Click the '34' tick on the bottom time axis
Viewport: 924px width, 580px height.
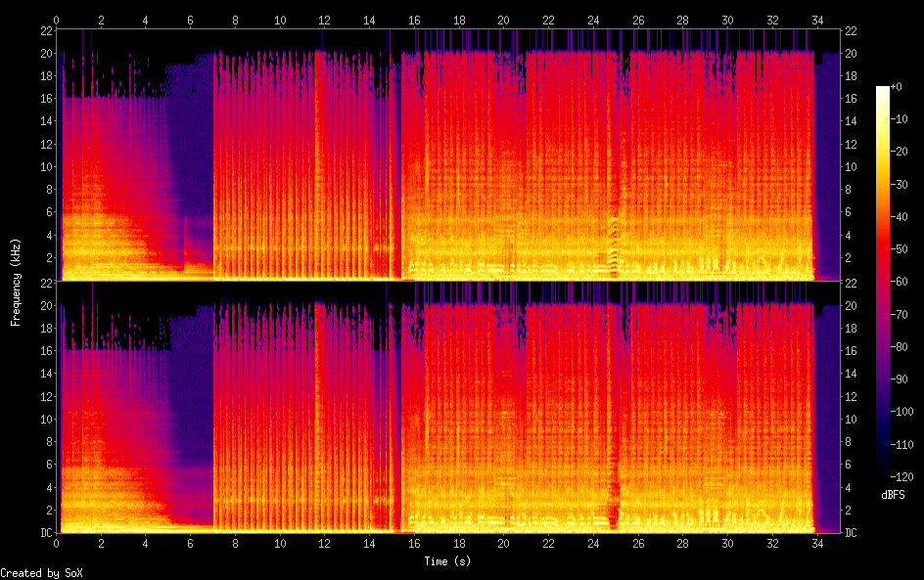tap(816, 544)
